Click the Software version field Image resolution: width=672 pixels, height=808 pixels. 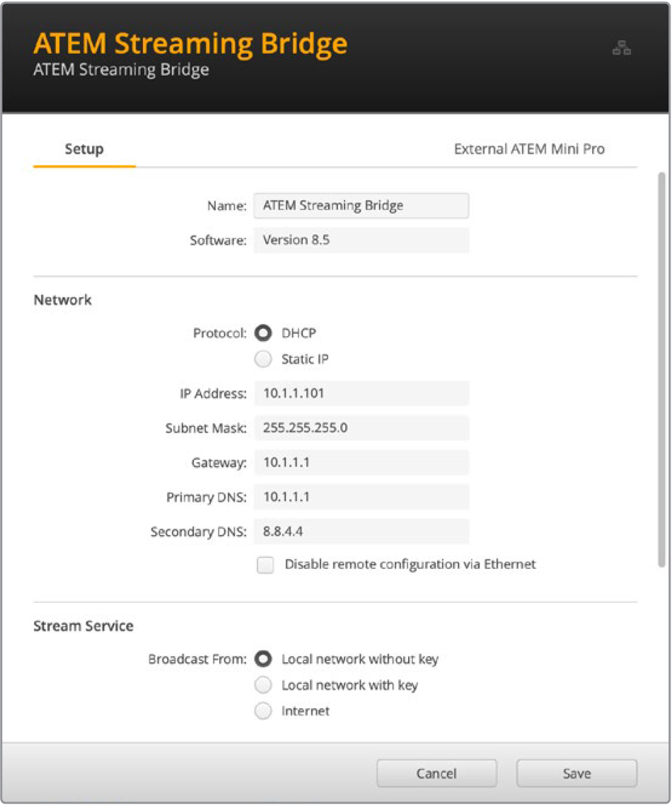(x=361, y=240)
